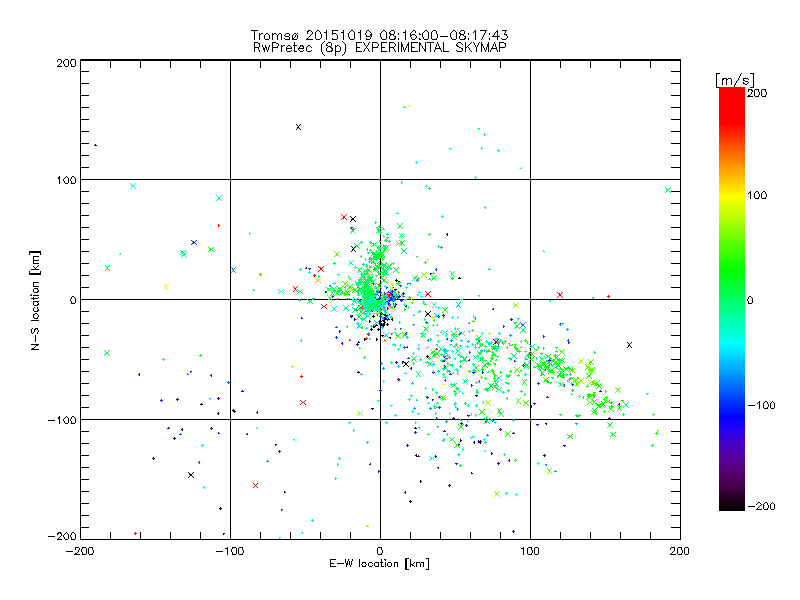Select the subtitle 'RwPretec (8p) EXPERIMENTAL SKYMAP'

tap(380, 47)
